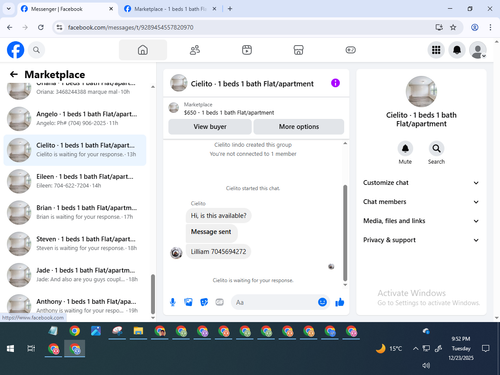The width and height of the screenshot is (500, 375).
Task: Expand the Chat members section
Action: [x=421, y=202]
